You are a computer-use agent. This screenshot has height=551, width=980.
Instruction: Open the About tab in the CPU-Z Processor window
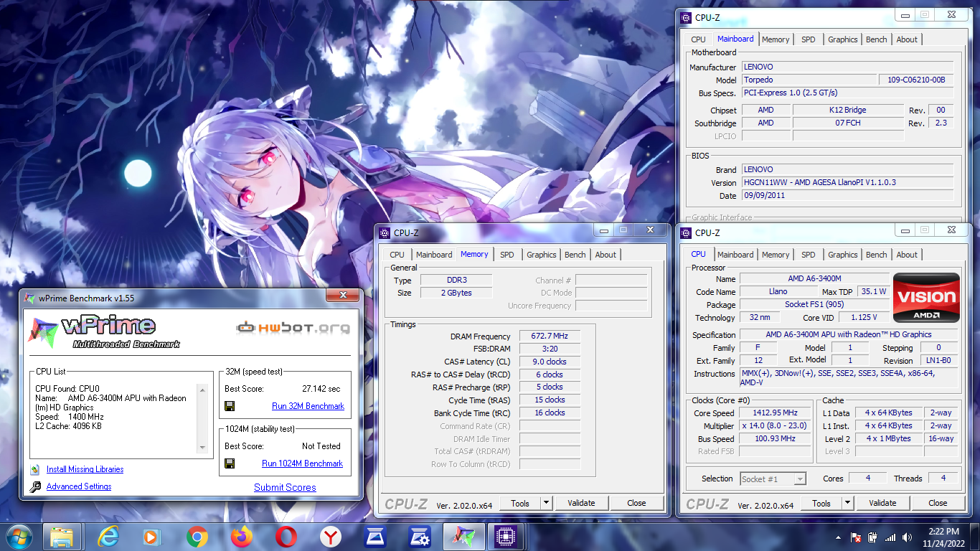pos(907,255)
